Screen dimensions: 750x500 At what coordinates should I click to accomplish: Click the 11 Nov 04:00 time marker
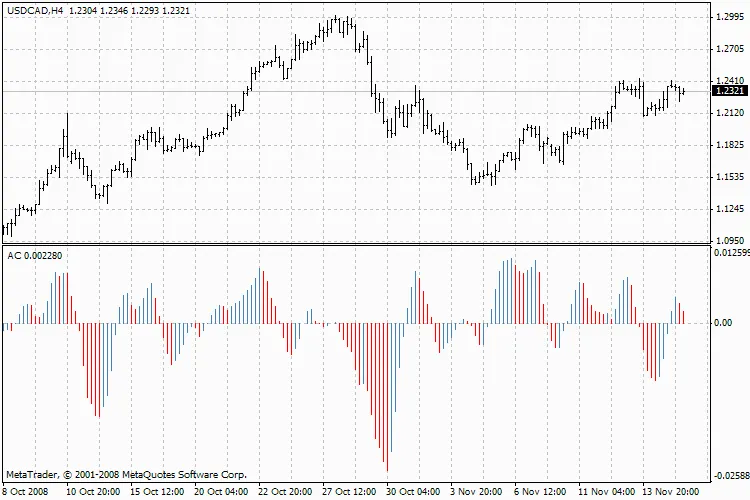pos(604,492)
